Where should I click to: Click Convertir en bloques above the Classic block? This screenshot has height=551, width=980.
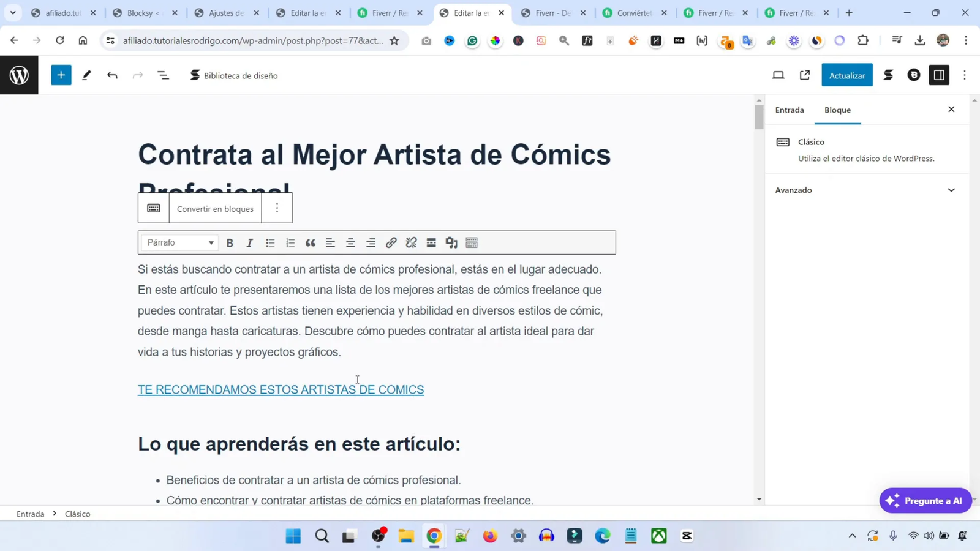click(x=215, y=209)
